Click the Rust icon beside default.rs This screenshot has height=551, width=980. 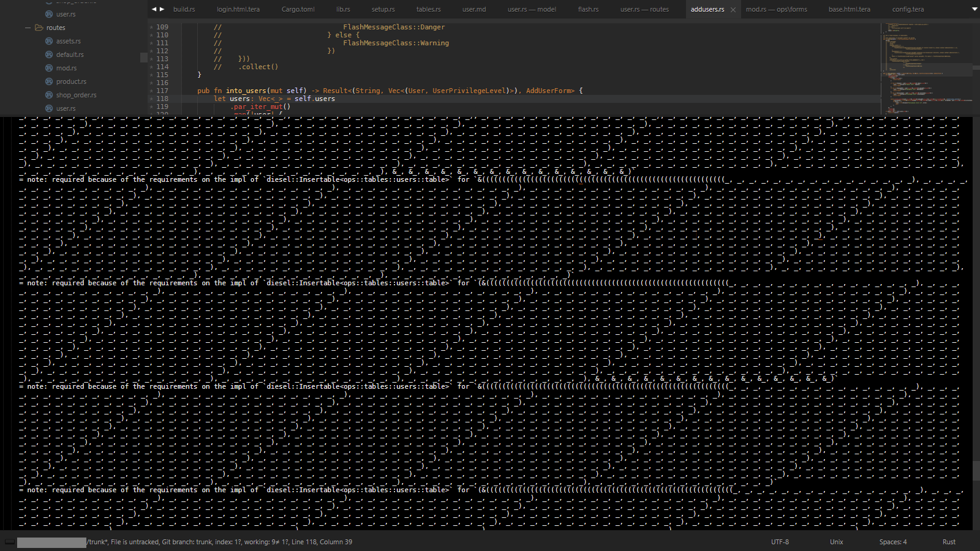click(x=49, y=54)
